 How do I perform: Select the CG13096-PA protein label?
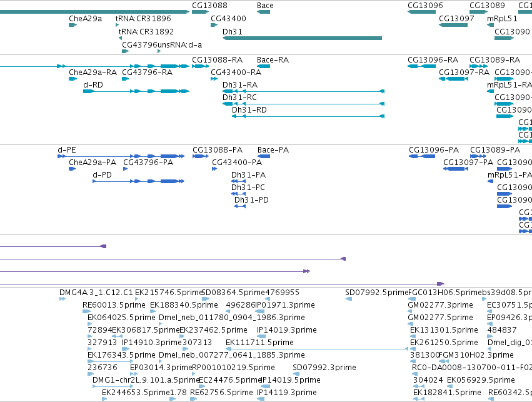tap(434, 150)
